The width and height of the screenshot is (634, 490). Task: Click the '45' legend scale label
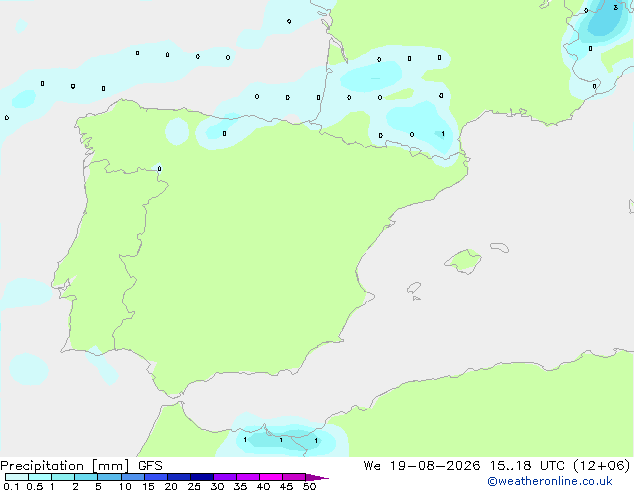[x=286, y=486]
